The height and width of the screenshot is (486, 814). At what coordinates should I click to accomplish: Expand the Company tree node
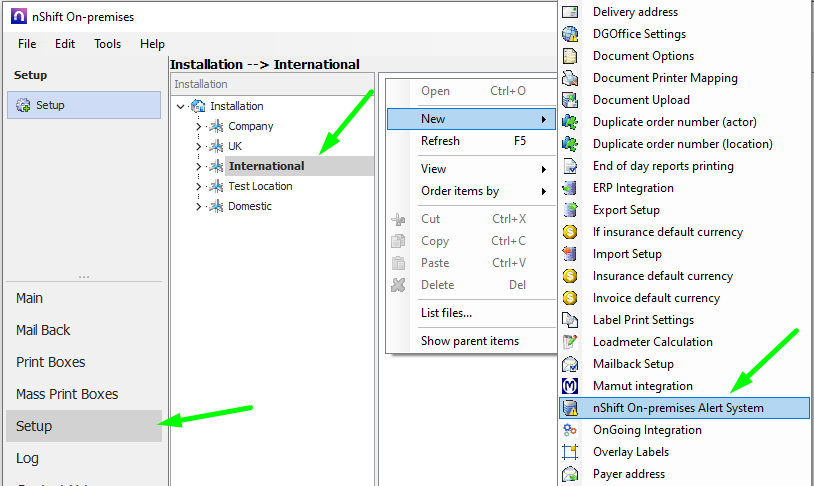pos(198,127)
